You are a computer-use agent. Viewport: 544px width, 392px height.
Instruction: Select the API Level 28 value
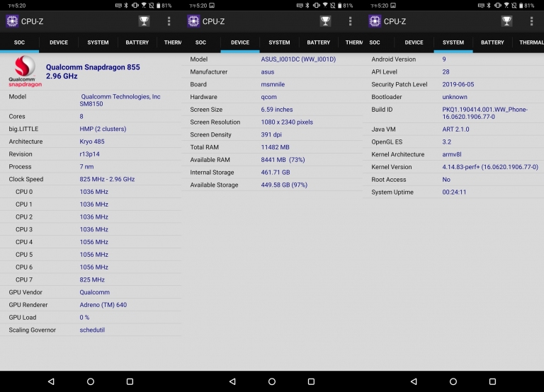pos(446,71)
